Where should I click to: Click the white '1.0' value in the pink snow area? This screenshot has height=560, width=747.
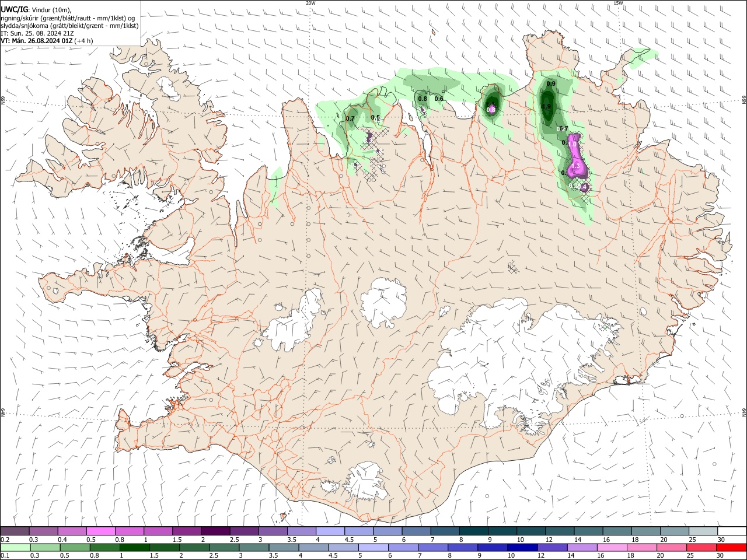[572, 144]
